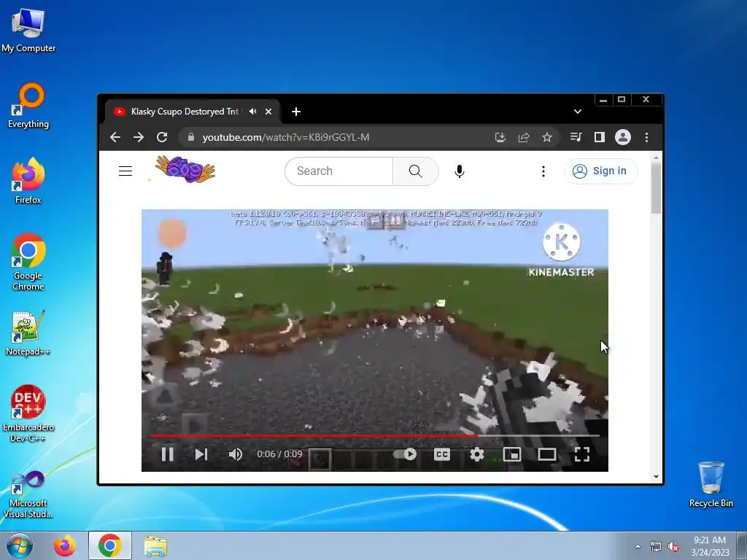Open the taskbar clock and date
This screenshot has width=747, height=560.
click(710, 546)
